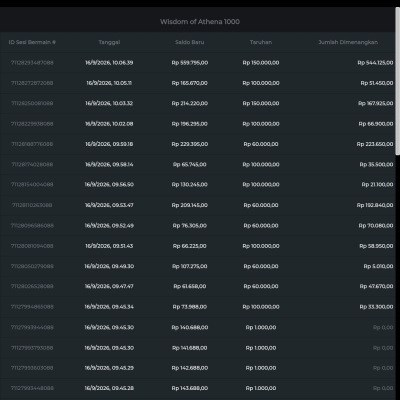Click session ID in the 09.53.47 row
This screenshot has width=400, height=400.
coord(32,205)
